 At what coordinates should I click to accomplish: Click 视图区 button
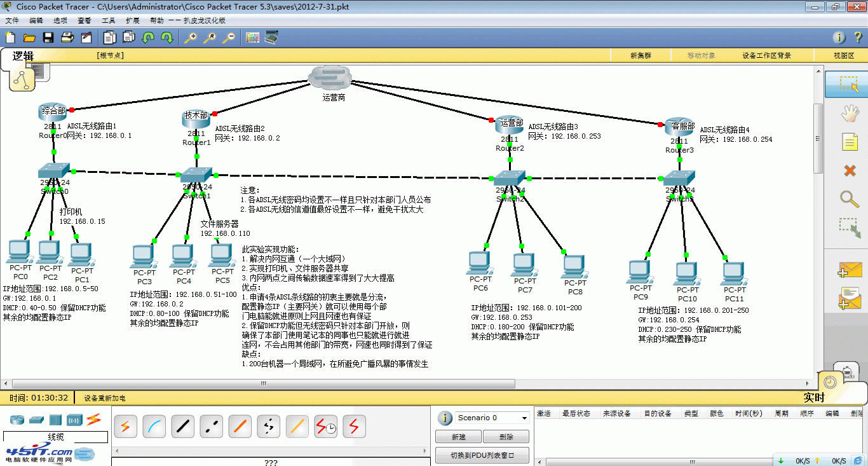[844, 56]
